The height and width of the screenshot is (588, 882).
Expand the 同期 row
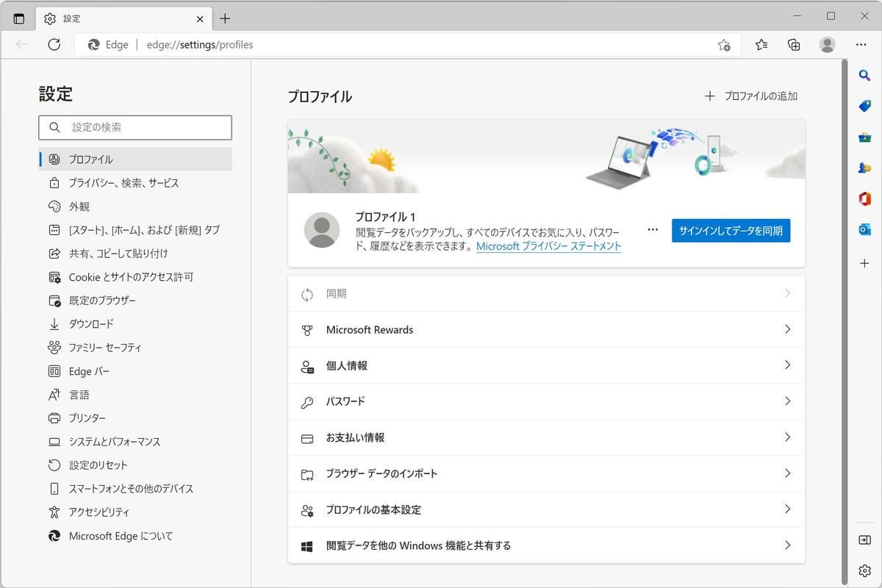pos(546,294)
